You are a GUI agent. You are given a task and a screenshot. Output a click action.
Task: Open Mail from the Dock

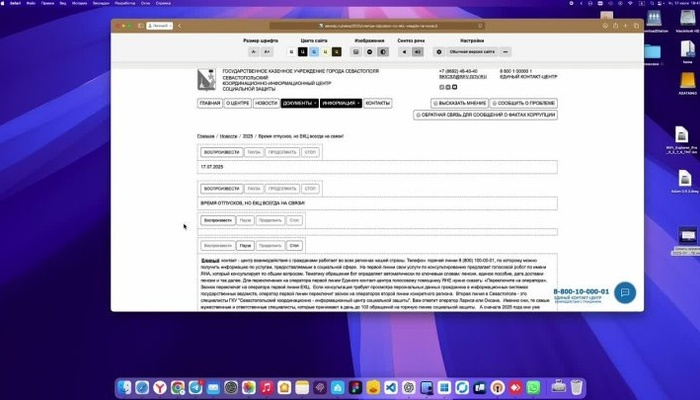[x=213, y=387]
